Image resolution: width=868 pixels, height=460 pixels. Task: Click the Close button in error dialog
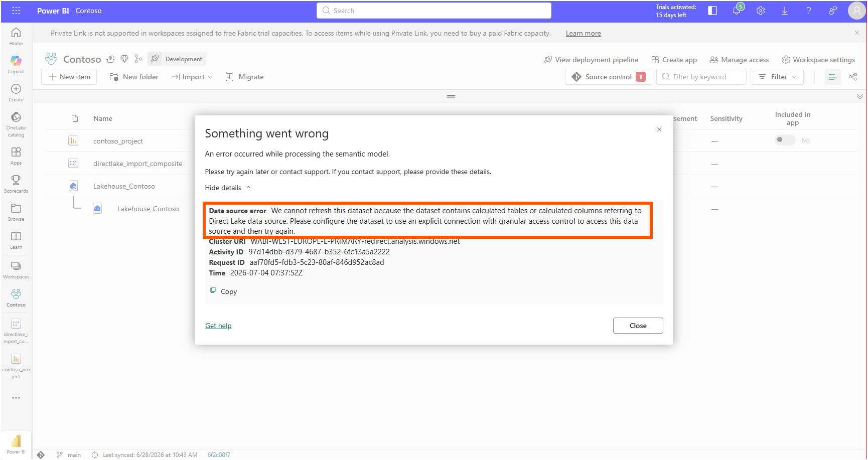pyautogui.click(x=638, y=326)
